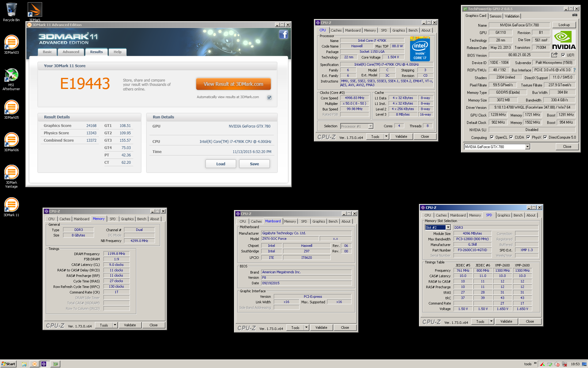
Task: Open Graphics tab in CPU-Z Memory window
Action: (x=127, y=219)
